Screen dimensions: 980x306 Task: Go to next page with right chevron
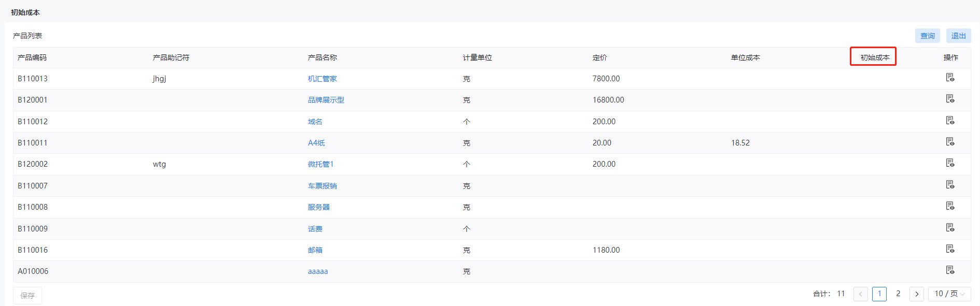point(917,294)
